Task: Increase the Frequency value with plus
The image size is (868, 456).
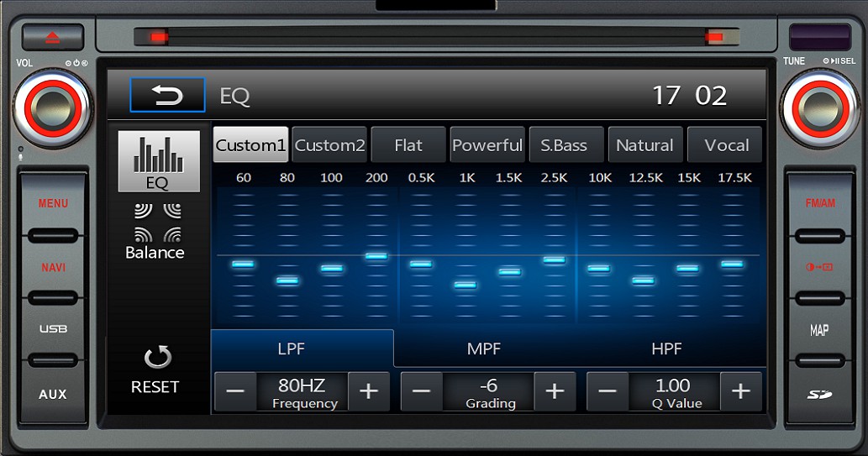Action: click(x=369, y=391)
